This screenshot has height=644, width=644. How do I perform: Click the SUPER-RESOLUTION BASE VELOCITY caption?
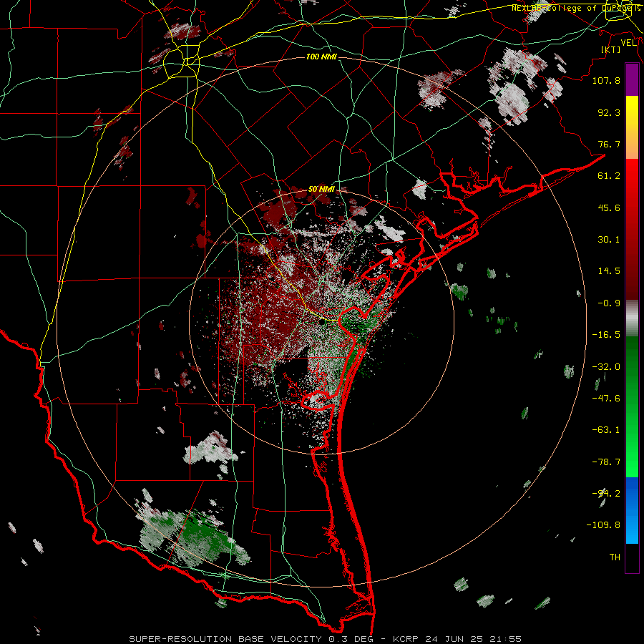[225, 639]
